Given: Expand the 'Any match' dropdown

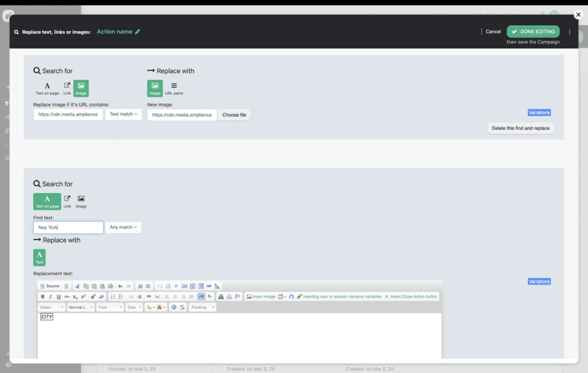Looking at the screenshot, I should point(123,228).
